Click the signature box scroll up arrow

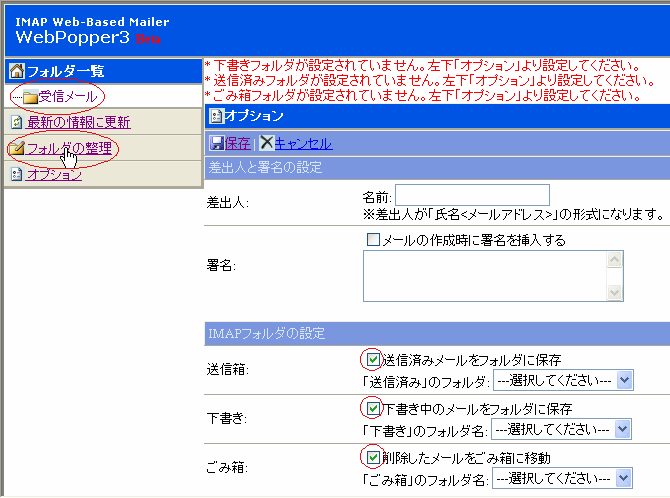(614, 259)
